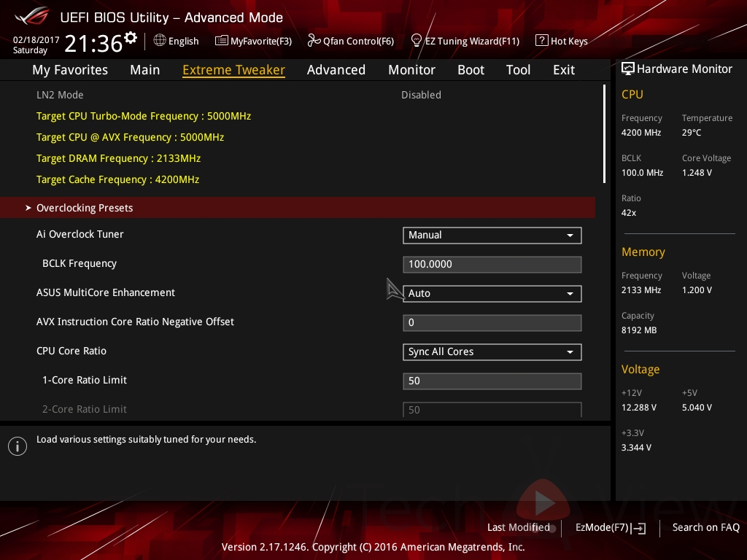
Task: Click the ROG logo in header
Action: tap(31, 16)
